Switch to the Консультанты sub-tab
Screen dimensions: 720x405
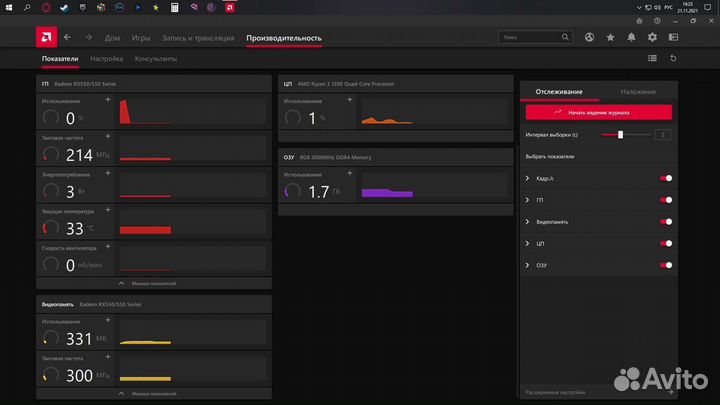(x=156, y=59)
